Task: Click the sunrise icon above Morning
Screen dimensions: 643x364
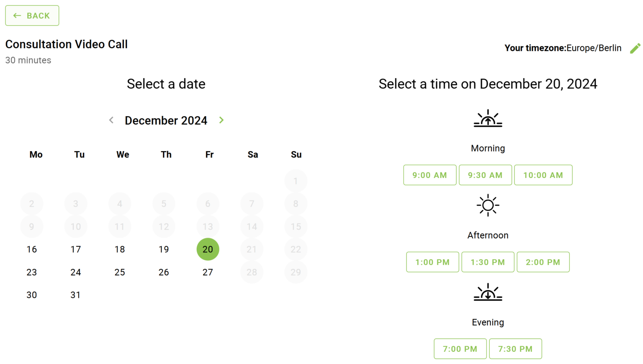Action: 488,118
